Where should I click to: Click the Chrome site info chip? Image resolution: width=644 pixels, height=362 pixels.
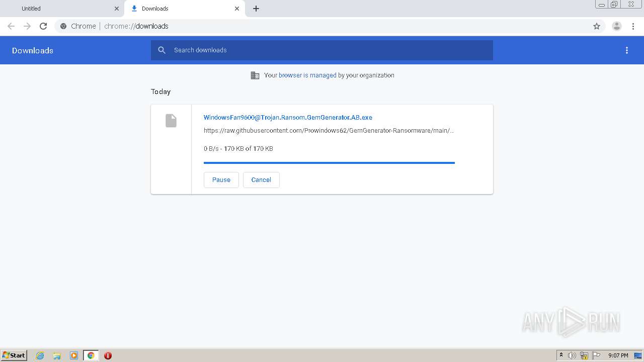point(77,26)
